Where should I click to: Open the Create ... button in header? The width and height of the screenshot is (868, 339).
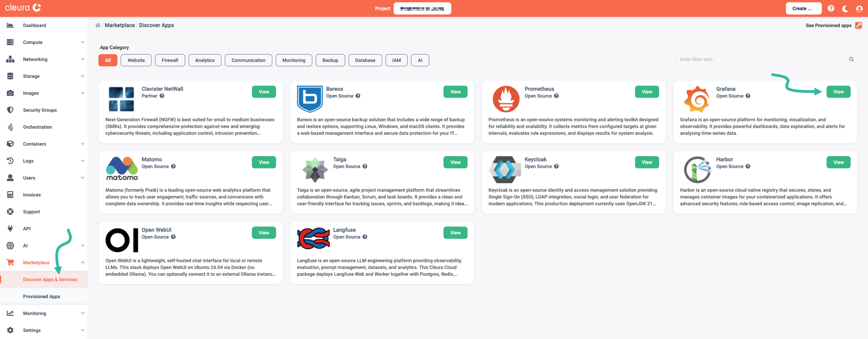tap(803, 9)
